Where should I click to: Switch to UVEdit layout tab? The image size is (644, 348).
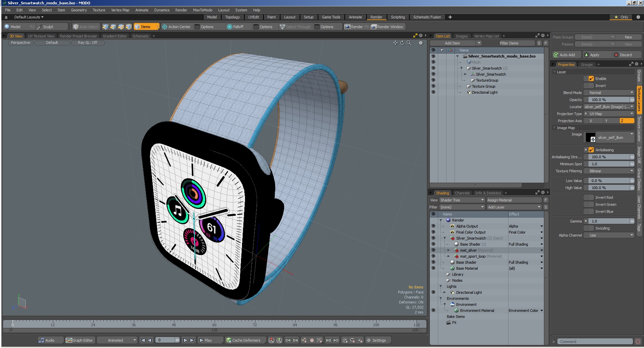[x=253, y=17]
